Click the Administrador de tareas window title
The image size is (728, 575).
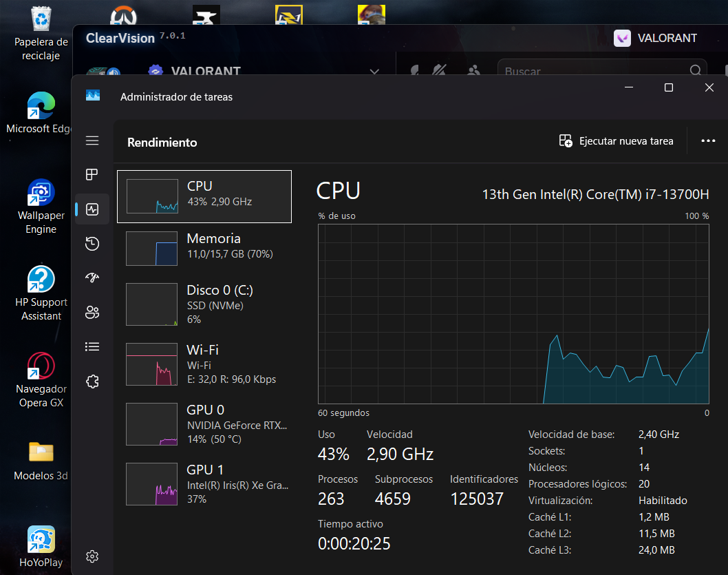(176, 97)
